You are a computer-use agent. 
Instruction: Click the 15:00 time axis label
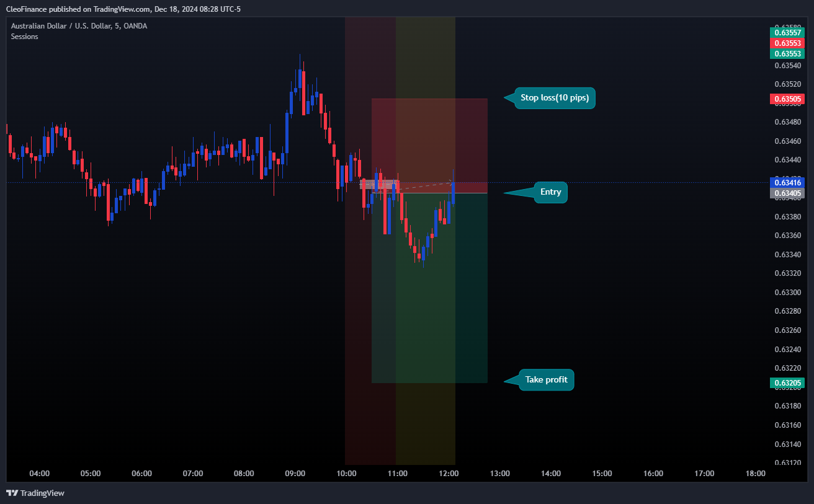[602, 474]
